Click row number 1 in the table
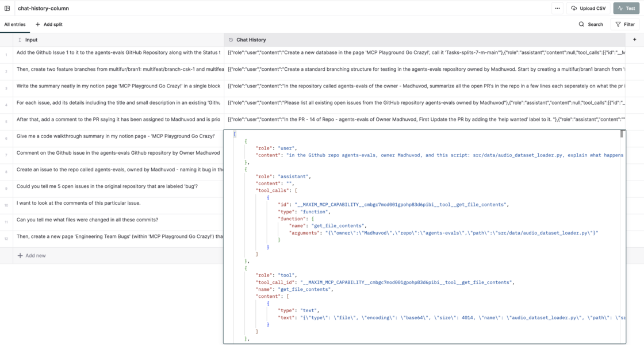Viewport: 644px width, 345px height. (x=6, y=55)
